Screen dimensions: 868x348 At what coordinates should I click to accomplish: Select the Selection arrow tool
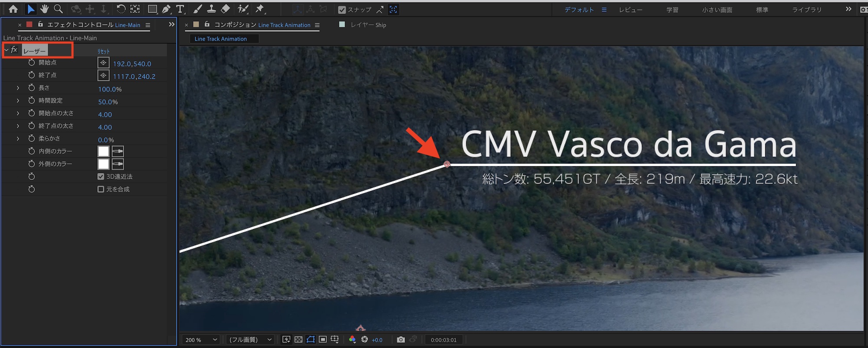[x=31, y=9]
